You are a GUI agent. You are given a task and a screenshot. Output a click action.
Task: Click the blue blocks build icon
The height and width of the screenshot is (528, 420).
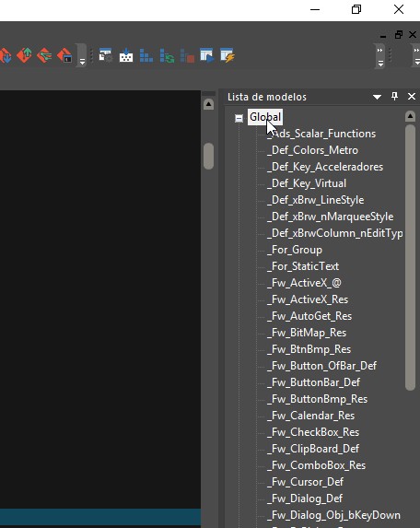(146, 55)
